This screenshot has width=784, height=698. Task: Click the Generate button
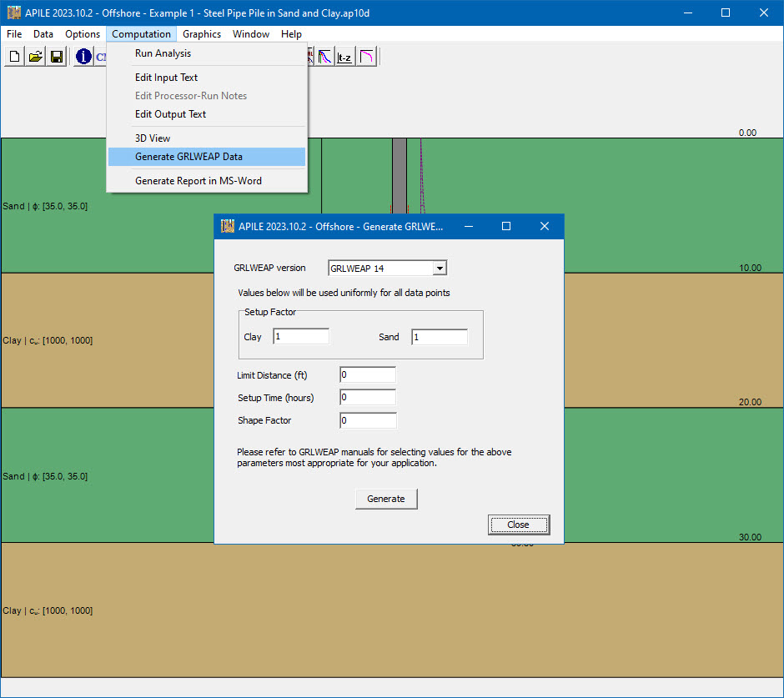coord(385,498)
